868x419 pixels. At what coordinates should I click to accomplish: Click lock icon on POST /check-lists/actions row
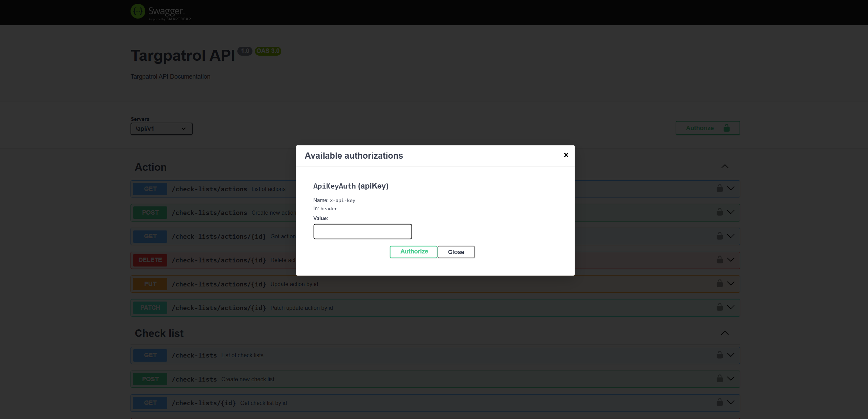[x=720, y=212]
